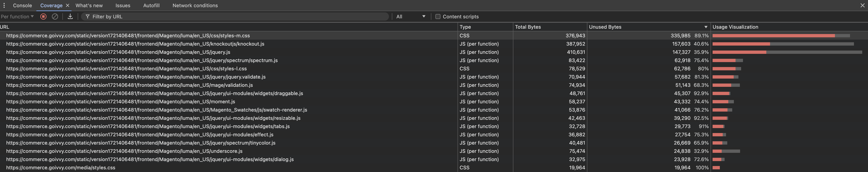Switch to the Console tab
Screen dimensions: 868x172
[x=22, y=5]
